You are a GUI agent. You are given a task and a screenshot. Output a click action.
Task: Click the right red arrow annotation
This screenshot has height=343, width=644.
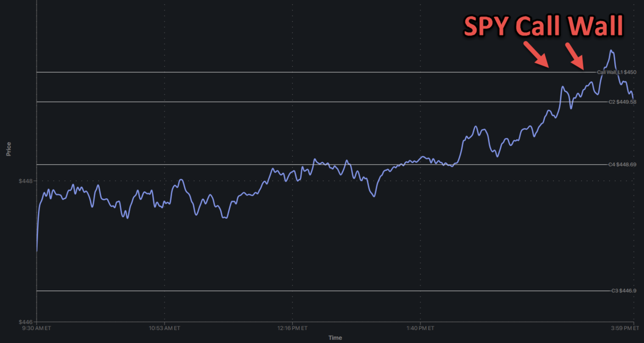574,56
